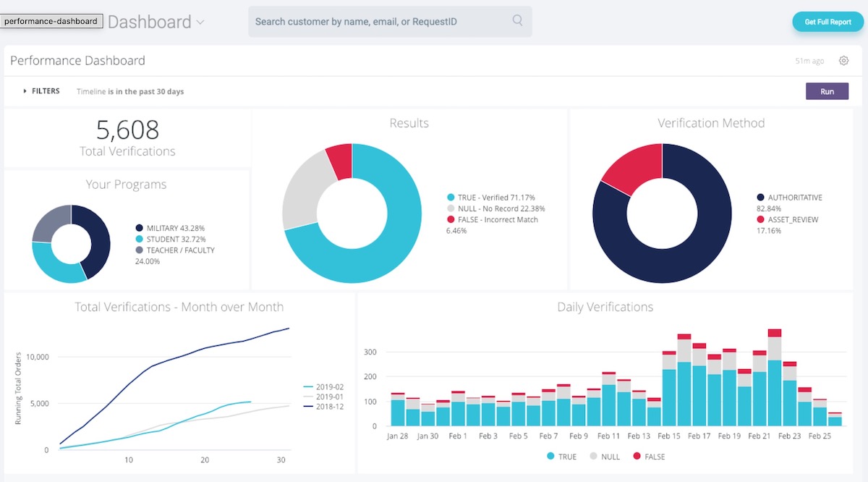Click the AUTHORITATIVE legend dot

(x=759, y=197)
